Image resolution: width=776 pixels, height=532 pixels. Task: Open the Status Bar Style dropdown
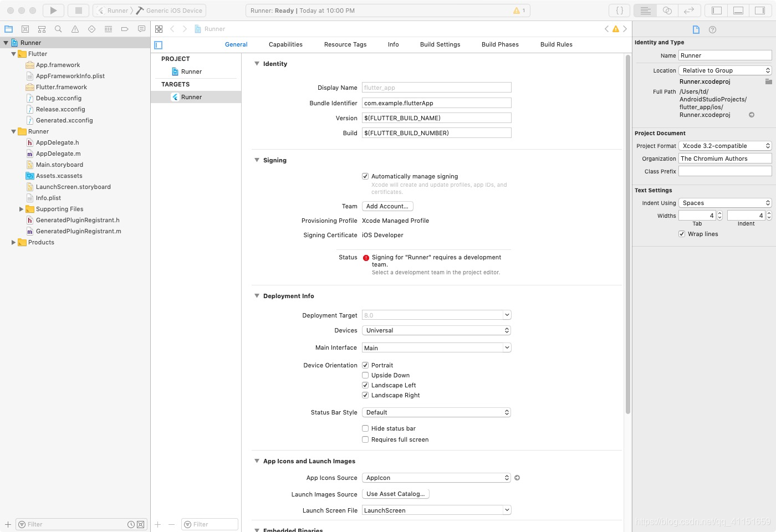click(436, 412)
